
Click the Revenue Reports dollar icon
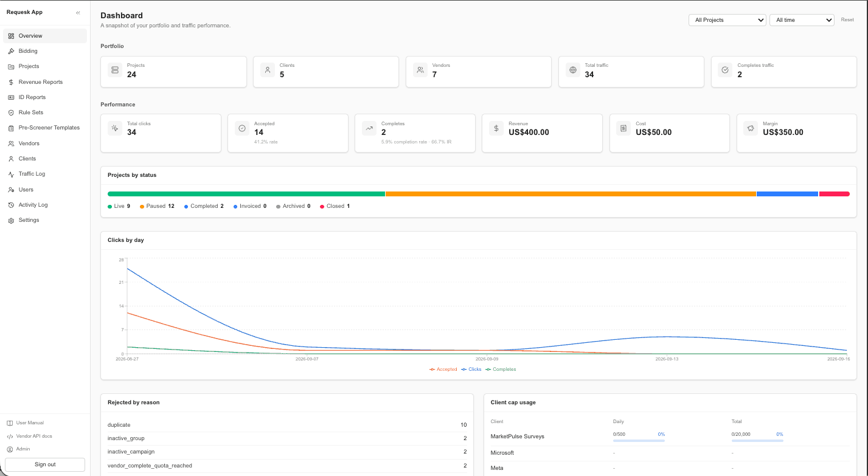coord(11,82)
